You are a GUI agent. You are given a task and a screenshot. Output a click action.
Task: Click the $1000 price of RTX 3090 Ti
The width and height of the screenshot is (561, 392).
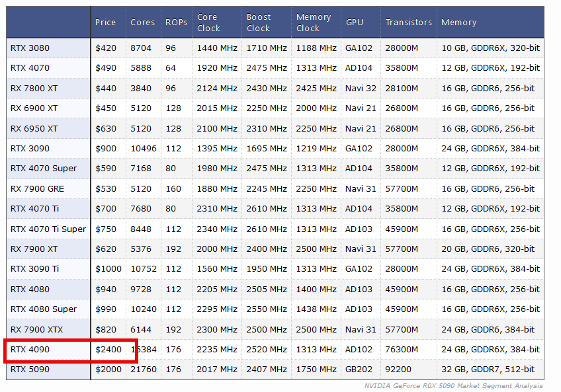pyautogui.click(x=108, y=269)
